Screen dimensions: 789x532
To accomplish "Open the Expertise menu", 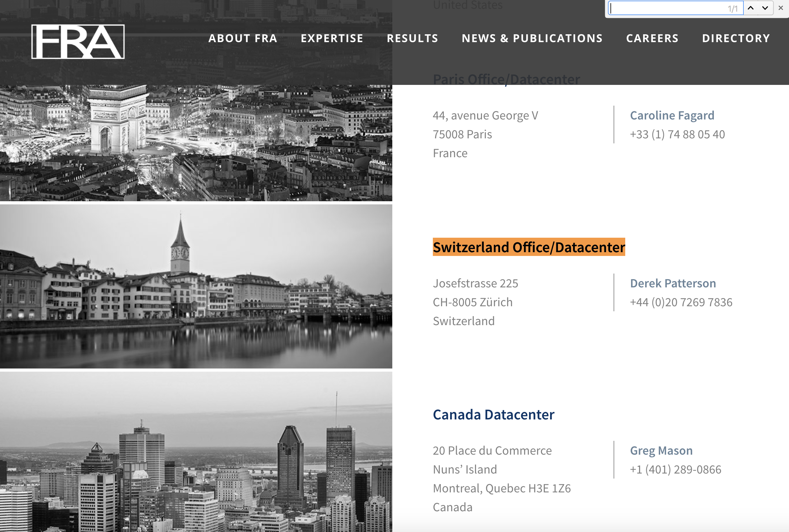I will pos(332,38).
